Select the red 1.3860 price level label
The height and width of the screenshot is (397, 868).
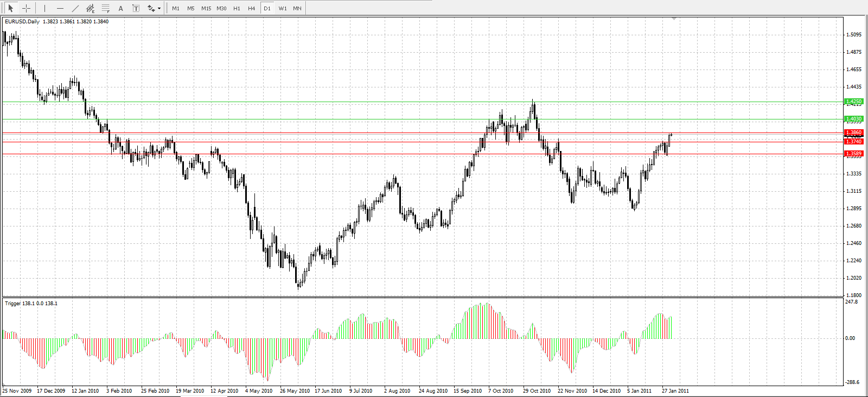[x=854, y=133]
